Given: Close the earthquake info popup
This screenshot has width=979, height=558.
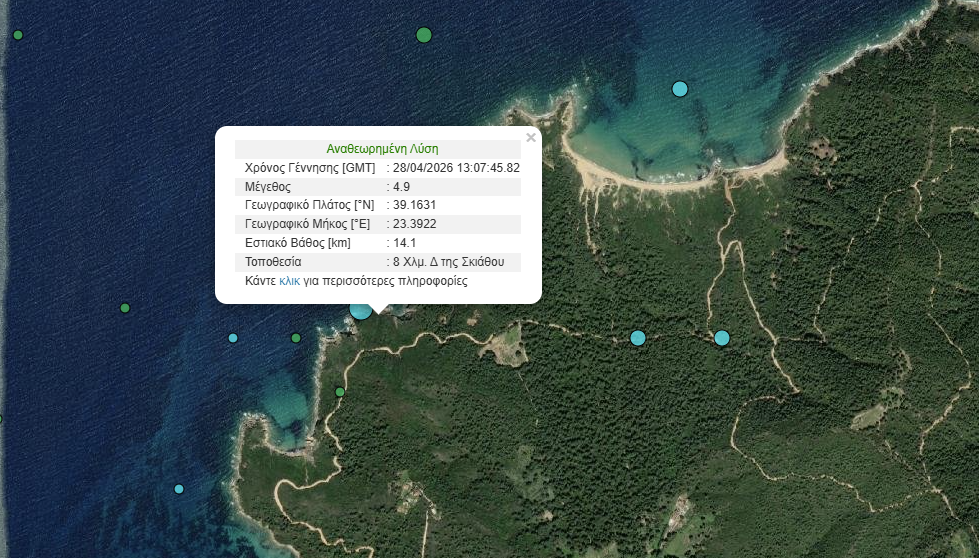Looking at the screenshot, I should point(531,138).
